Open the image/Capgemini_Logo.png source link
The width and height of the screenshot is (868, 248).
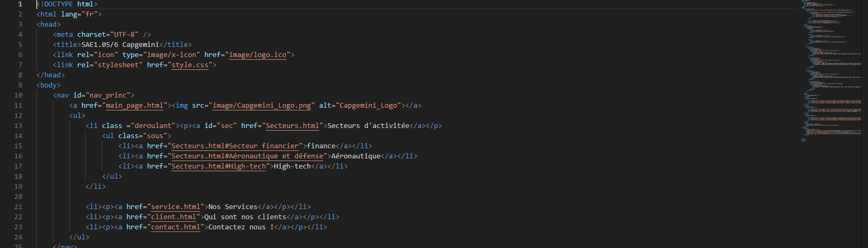coord(261,106)
